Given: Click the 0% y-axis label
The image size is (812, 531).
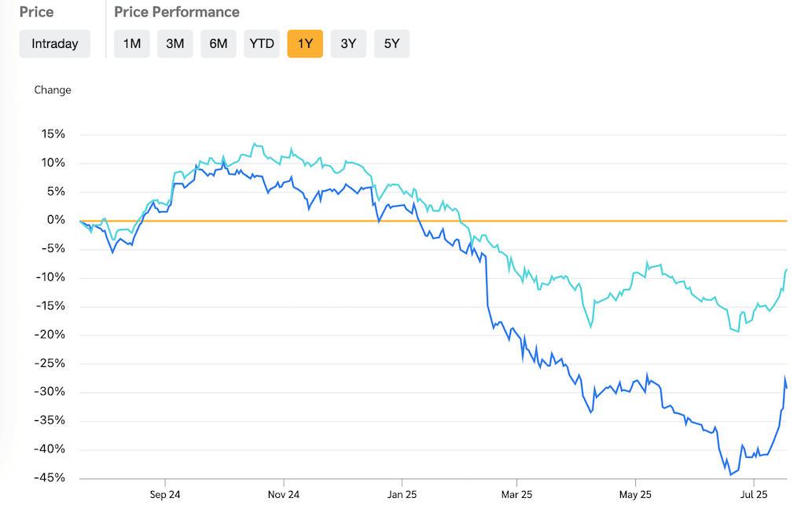Looking at the screenshot, I should (57, 221).
